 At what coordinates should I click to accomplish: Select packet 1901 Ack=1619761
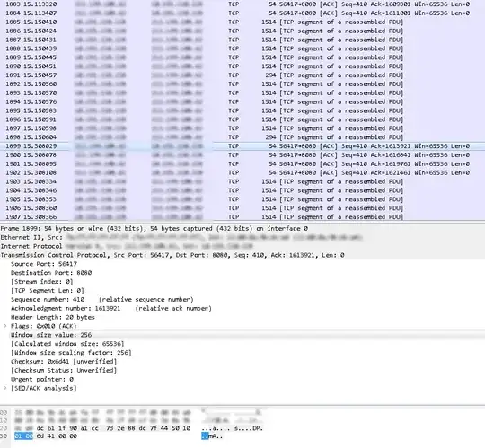click(242, 164)
